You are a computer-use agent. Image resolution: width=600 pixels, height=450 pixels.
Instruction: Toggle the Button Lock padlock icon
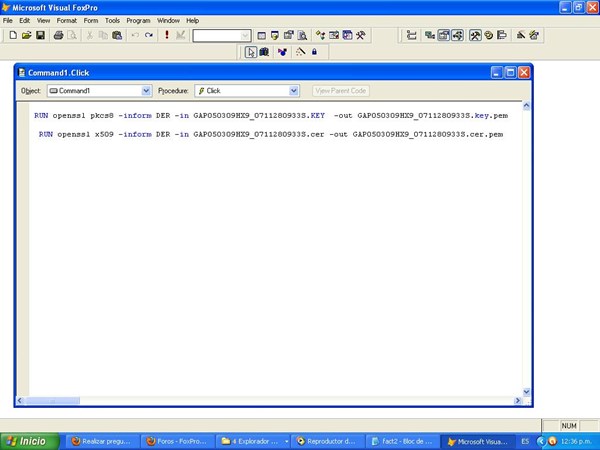tap(314, 52)
